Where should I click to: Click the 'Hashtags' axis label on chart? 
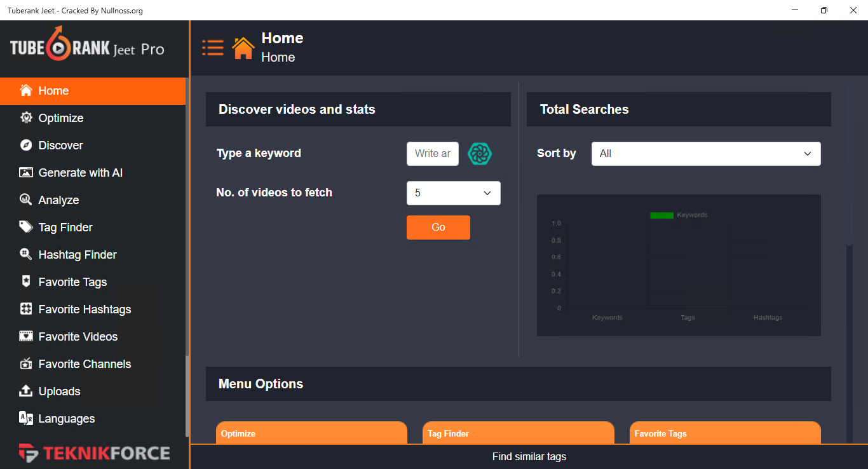pos(768,317)
